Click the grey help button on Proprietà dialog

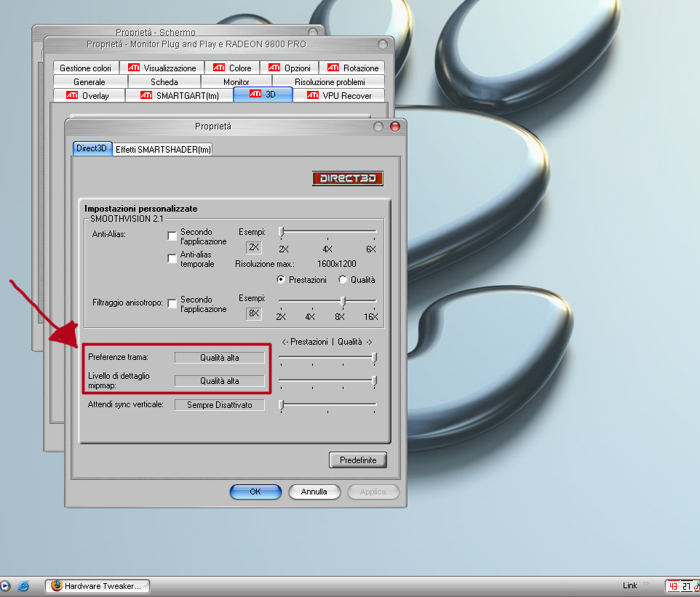coord(378,127)
